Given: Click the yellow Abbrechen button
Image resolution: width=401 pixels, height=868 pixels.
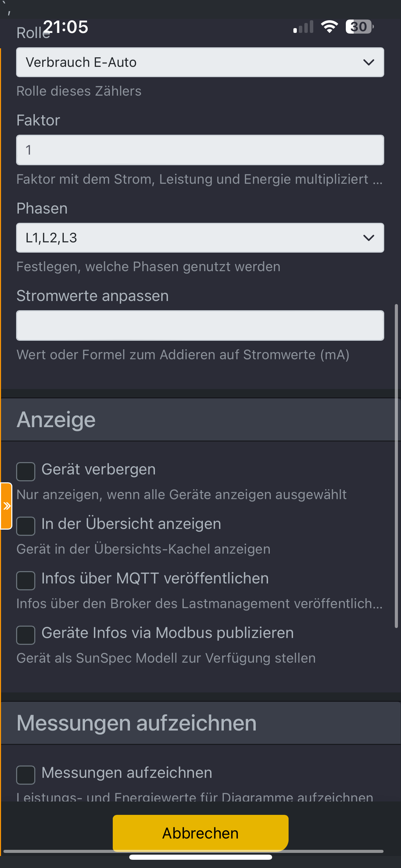Looking at the screenshot, I should click(200, 833).
